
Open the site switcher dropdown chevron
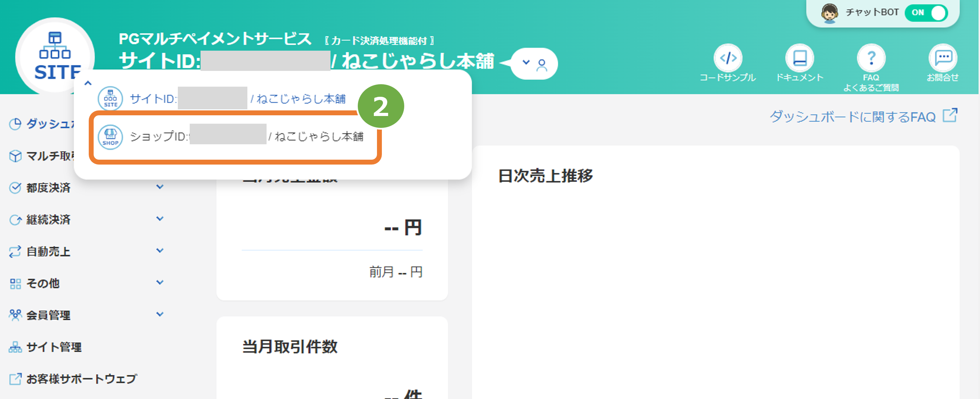526,62
